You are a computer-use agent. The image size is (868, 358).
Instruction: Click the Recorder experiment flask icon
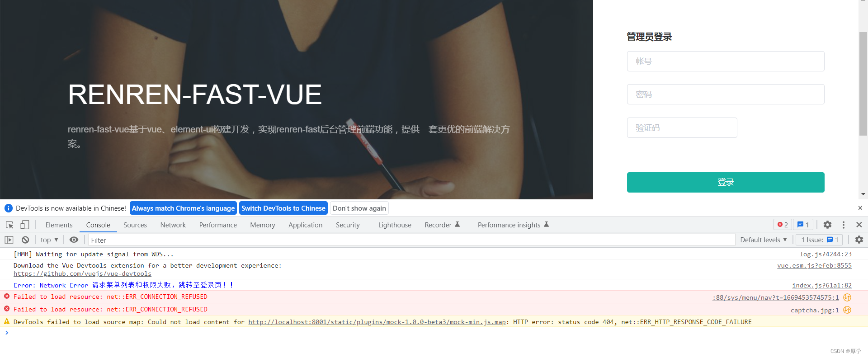tap(457, 225)
